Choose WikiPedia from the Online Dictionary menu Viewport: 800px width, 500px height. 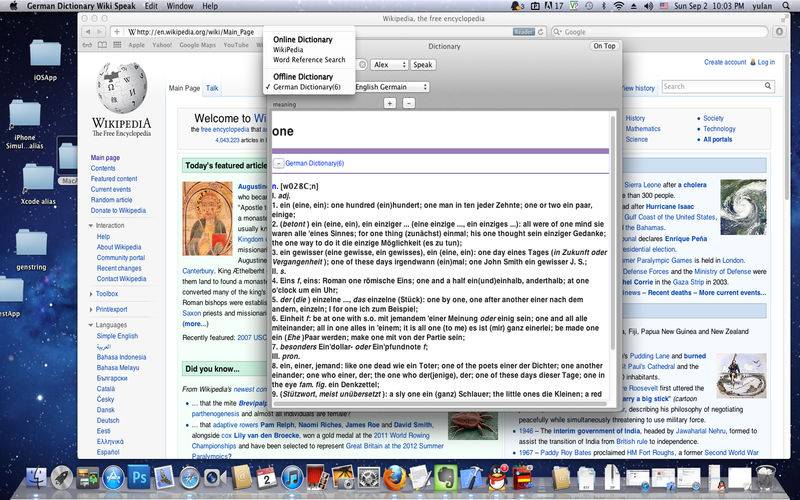(x=288, y=49)
